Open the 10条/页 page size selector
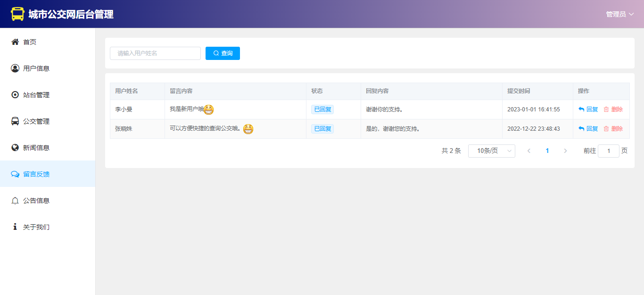This screenshot has width=644, height=295. tap(492, 151)
